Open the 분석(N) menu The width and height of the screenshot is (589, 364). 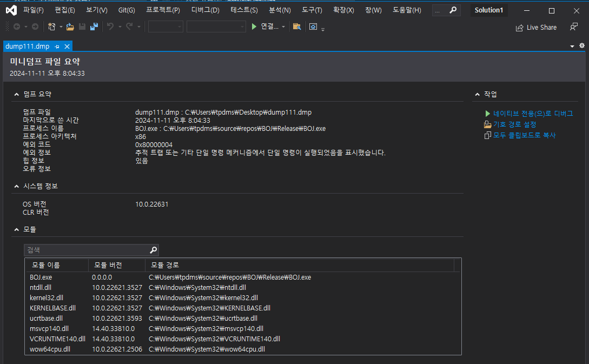280,10
